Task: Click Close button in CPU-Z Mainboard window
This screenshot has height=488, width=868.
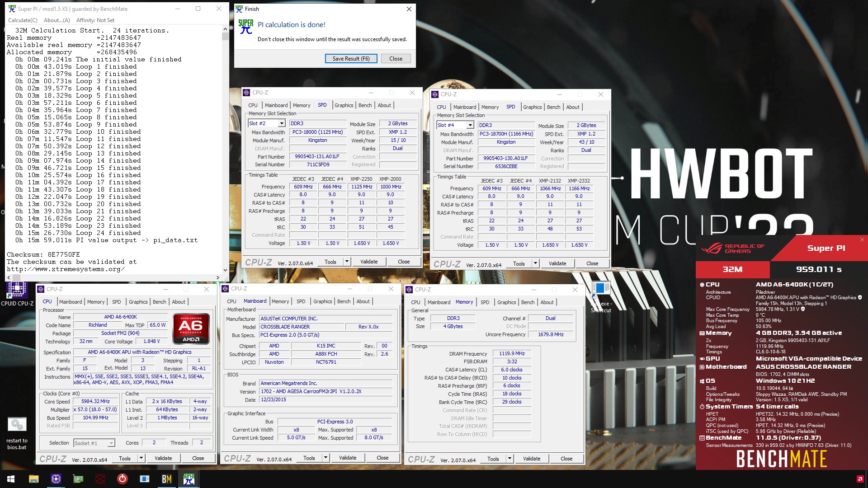Action: pyautogui.click(x=382, y=458)
